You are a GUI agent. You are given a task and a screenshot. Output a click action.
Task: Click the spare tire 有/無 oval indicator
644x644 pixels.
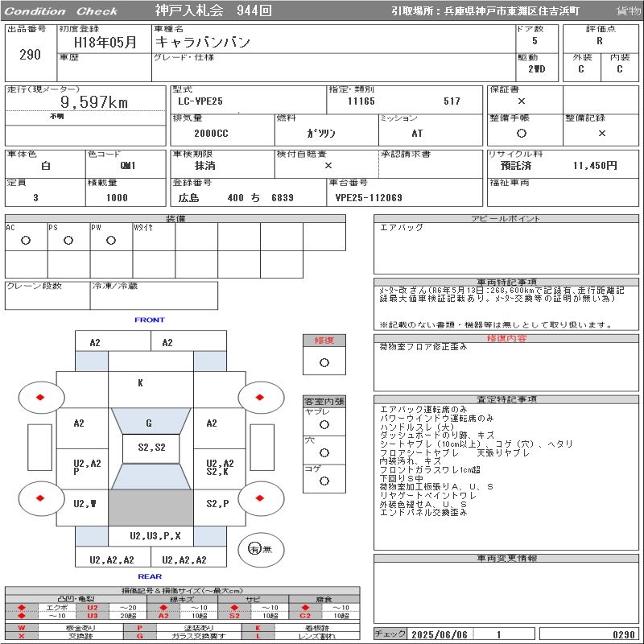(x=261, y=550)
